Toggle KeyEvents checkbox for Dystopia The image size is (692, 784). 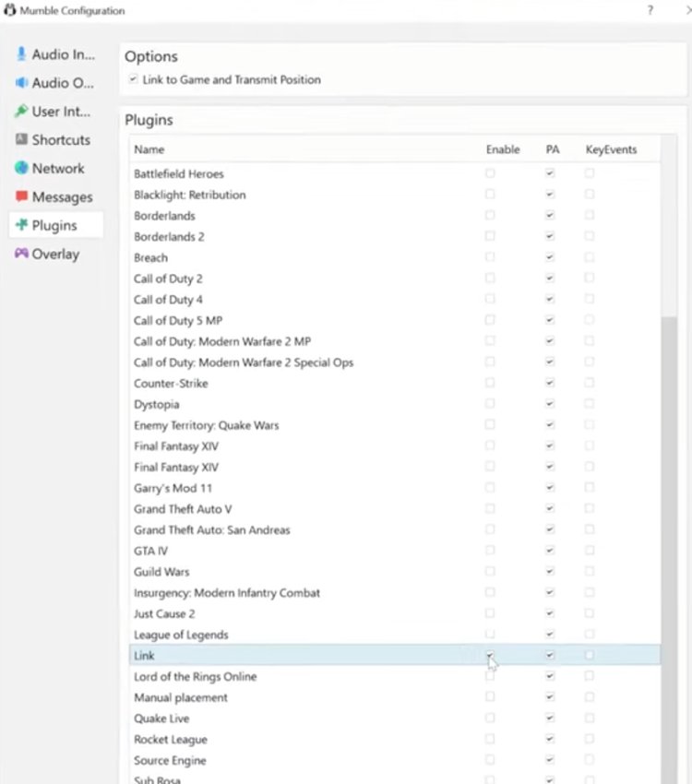point(590,403)
